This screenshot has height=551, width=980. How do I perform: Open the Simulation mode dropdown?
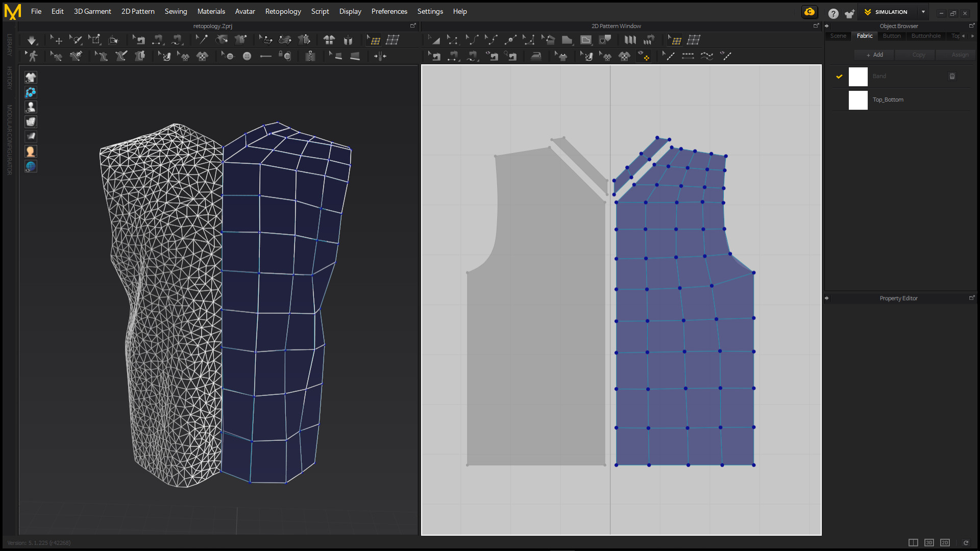(923, 12)
